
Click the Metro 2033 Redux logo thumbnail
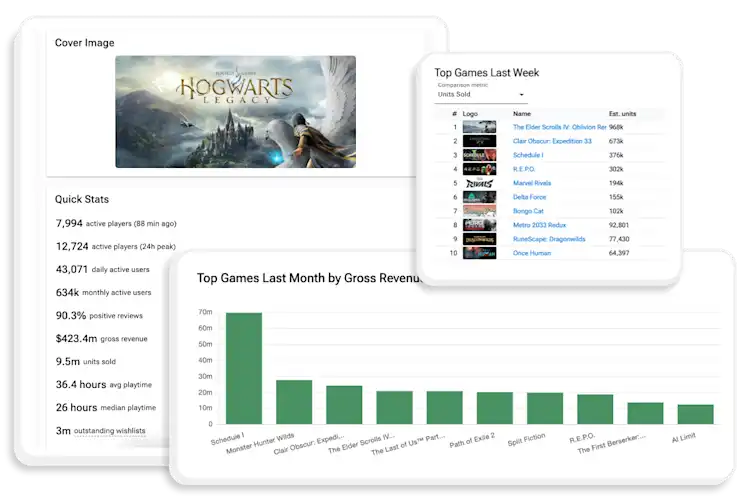pyautogui.click(x=479, y=225)
